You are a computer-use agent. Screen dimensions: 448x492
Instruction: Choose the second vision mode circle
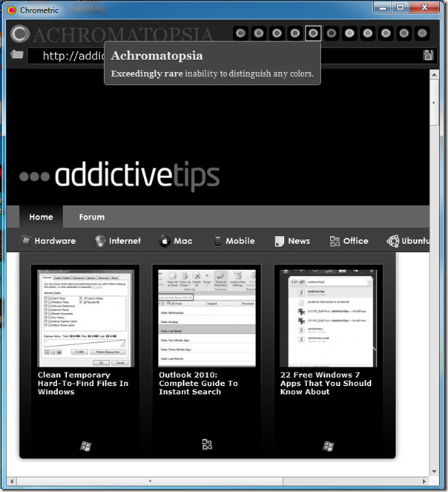click(259, 33)
